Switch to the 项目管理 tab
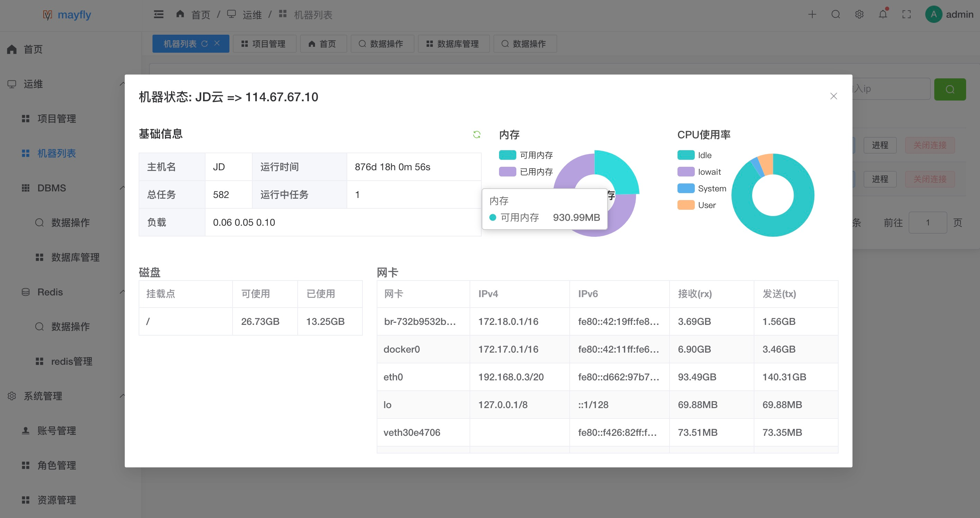980x518 pixels. tap(264, 44)
